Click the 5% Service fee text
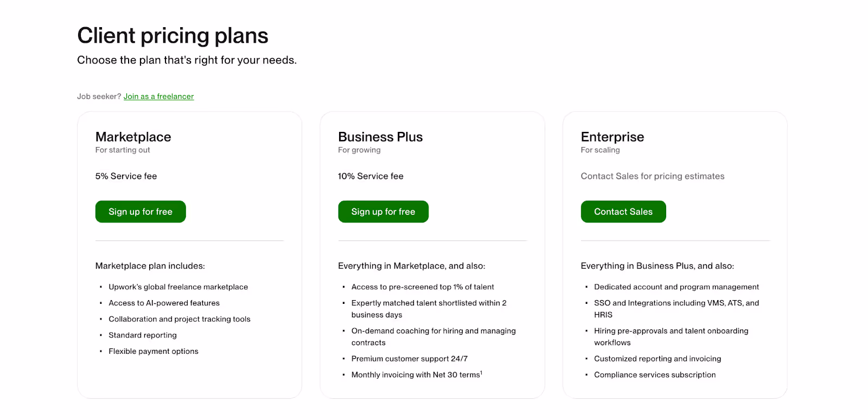Image resolution: width=868 pixels, height=420 pixels. point(126,176)
